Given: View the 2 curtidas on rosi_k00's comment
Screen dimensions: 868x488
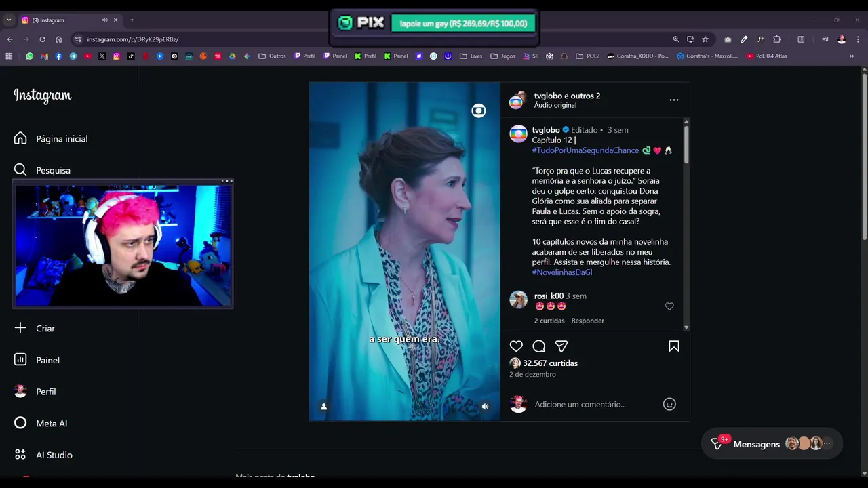Looking at the screenshot, I should (x=549, y=321).
